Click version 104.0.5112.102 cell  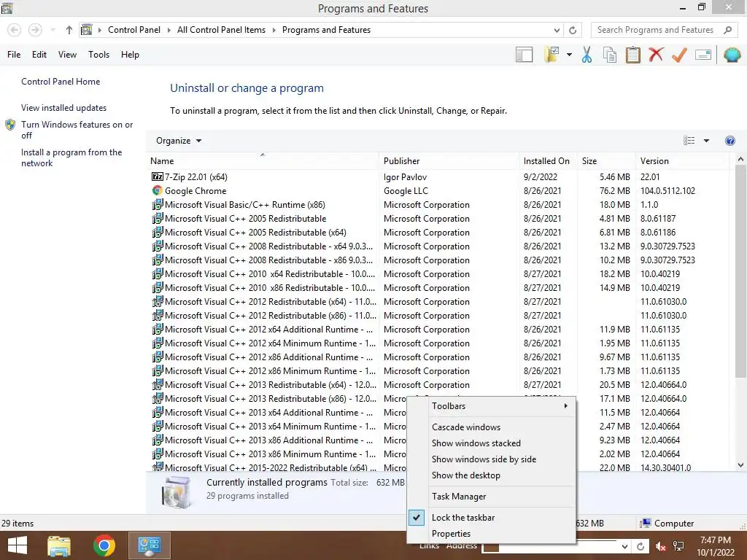point(667,190)
